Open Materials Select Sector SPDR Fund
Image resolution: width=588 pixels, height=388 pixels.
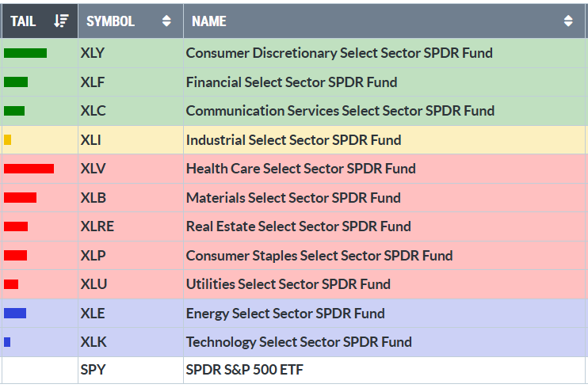293,198
